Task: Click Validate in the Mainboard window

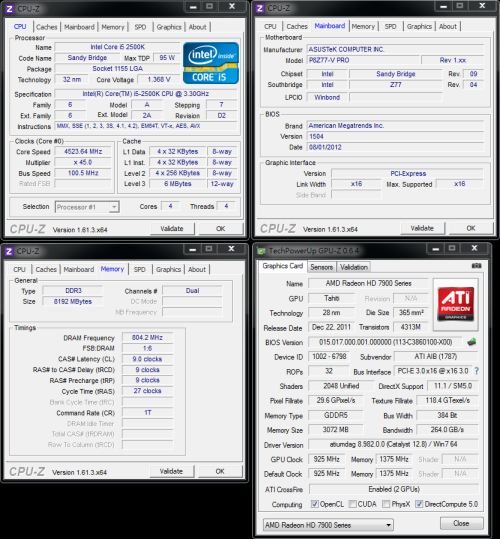Action: pyautogui.click(x=422, y=228)
